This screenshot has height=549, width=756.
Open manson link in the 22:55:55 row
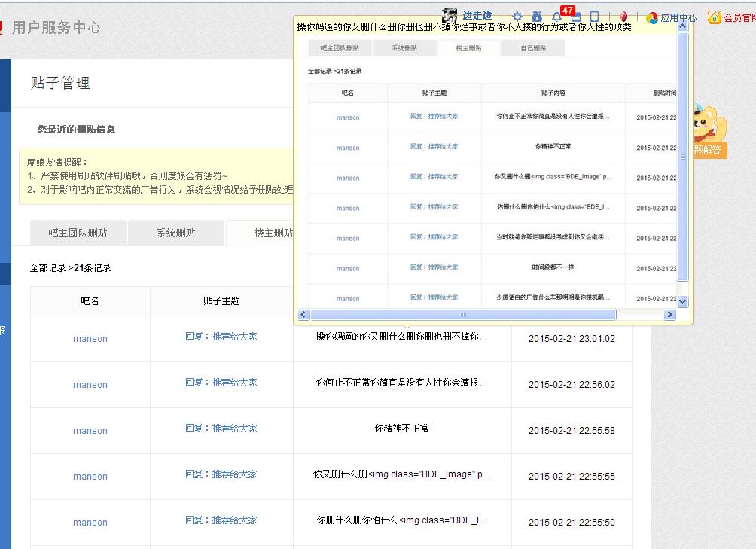(90, 476)
